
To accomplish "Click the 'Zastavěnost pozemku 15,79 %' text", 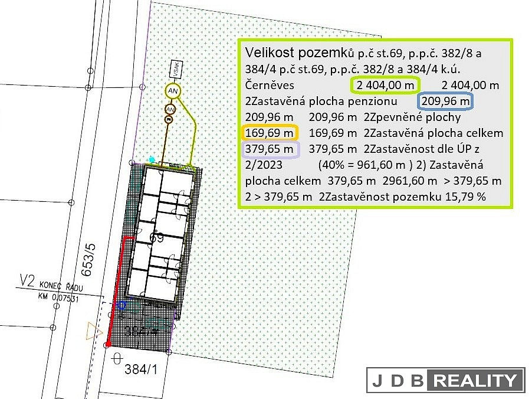I will point(403,197).
